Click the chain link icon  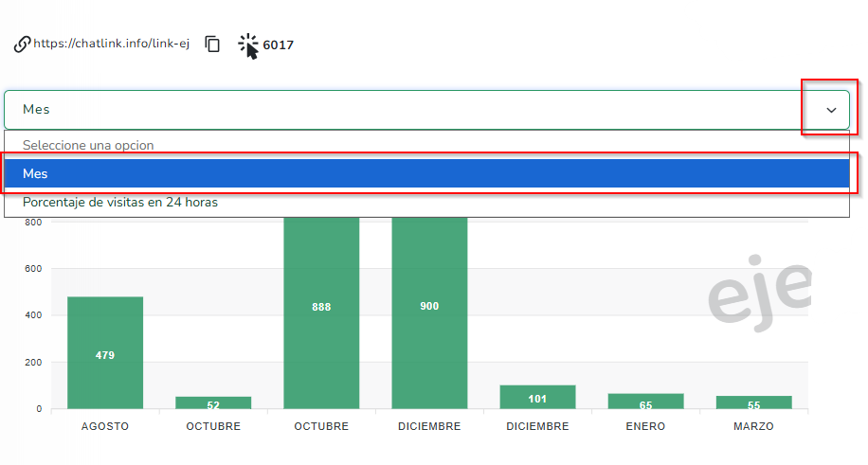click(22, 45)
